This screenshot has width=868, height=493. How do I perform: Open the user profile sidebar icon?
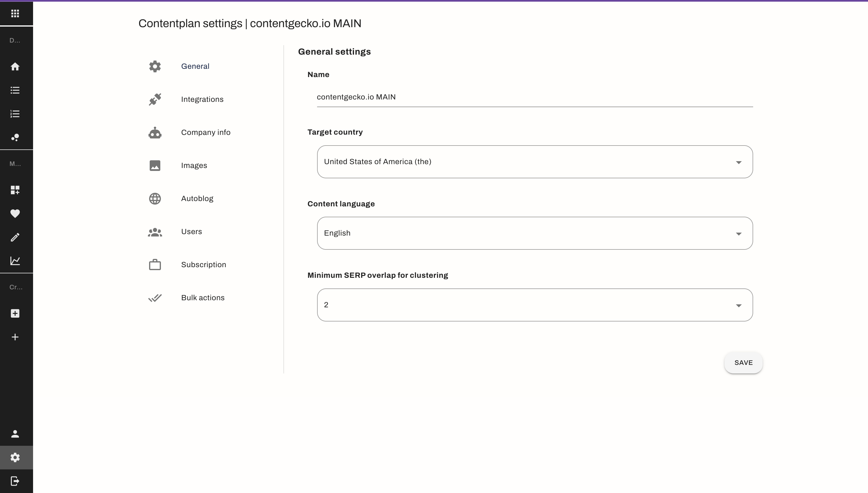point(15,434)
